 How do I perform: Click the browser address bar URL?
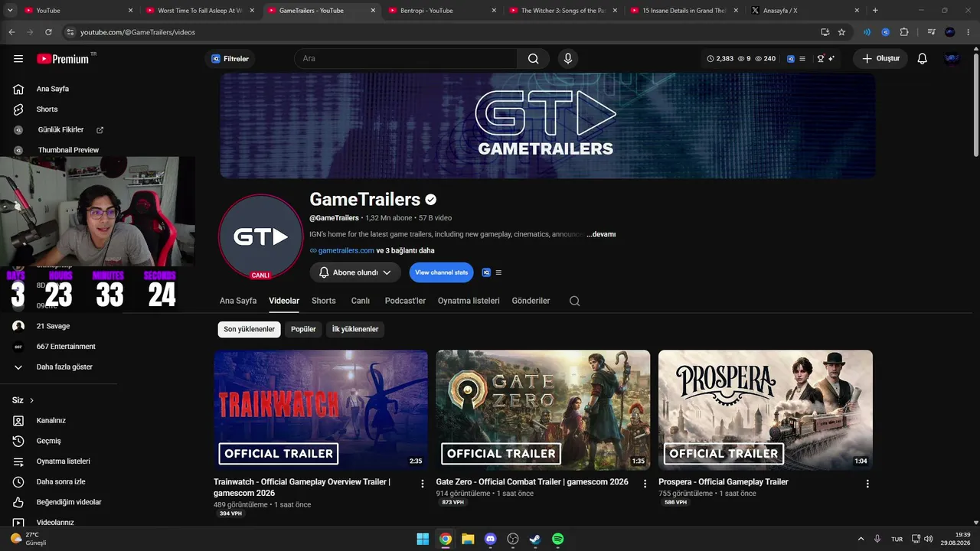pyautogui.click(x=138, y=32)
